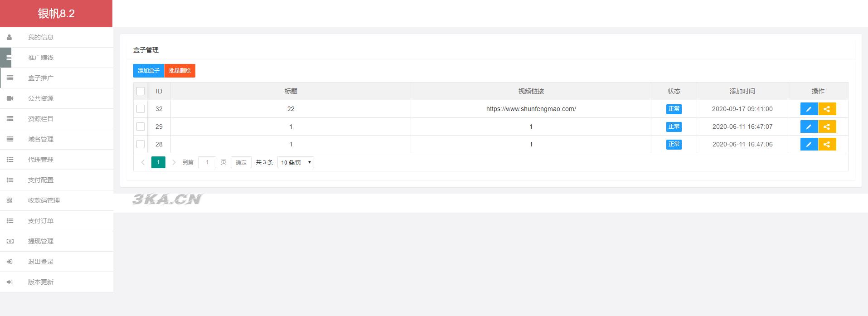Open 域名管理 in the sidebar
Viewport: 868px width, 316px height.
(41, 139)
